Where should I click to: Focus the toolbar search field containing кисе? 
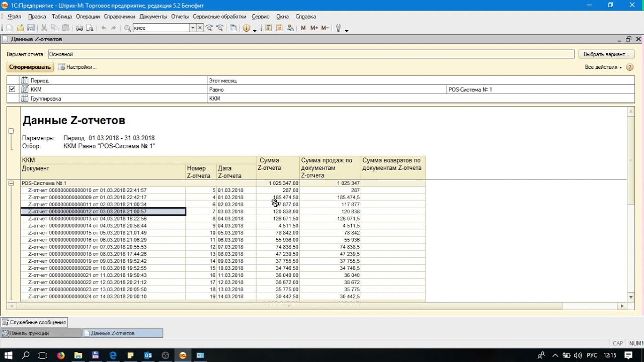point(161,28)
